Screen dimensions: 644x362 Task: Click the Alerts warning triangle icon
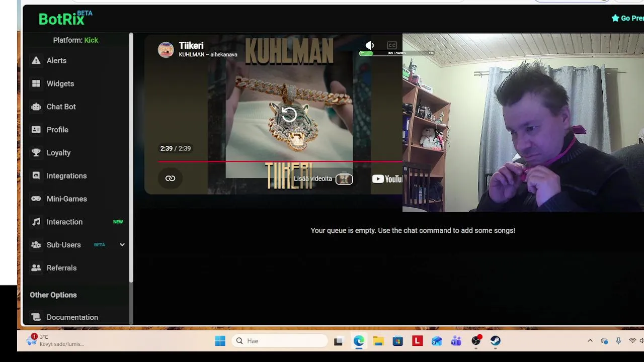36,60
